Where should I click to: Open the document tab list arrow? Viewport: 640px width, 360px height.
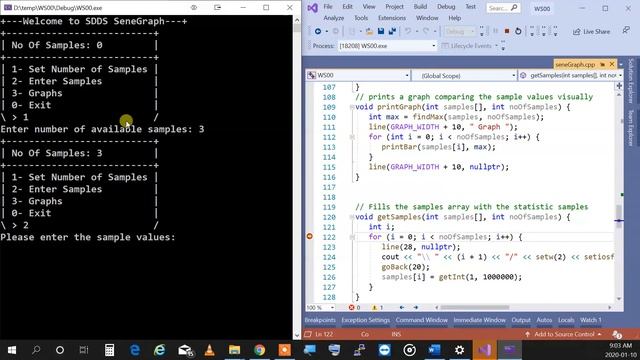(621, 64)
